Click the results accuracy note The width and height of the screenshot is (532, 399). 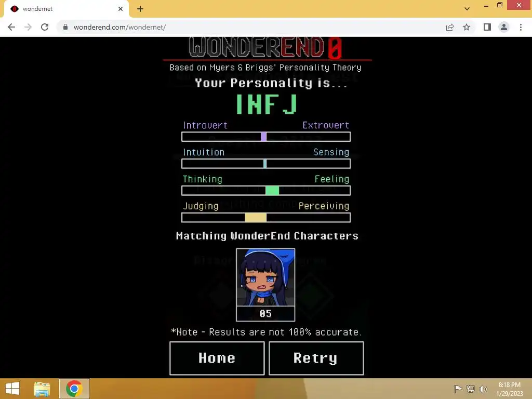(267, 332)
